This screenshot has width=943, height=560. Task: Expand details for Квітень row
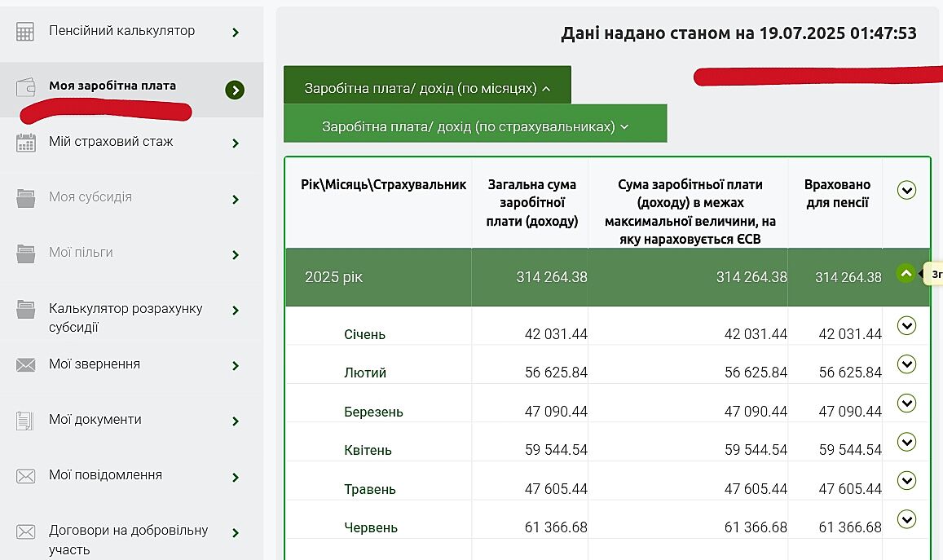point(906,442)
